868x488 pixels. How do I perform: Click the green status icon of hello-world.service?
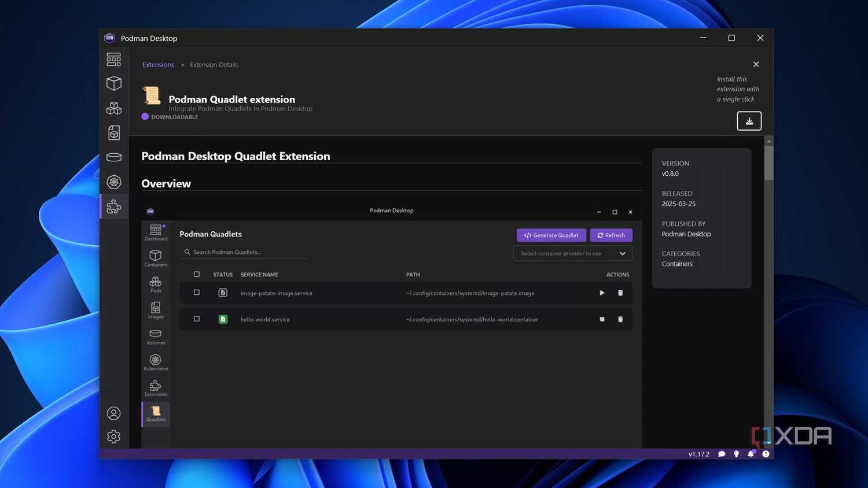pos(223,319)
